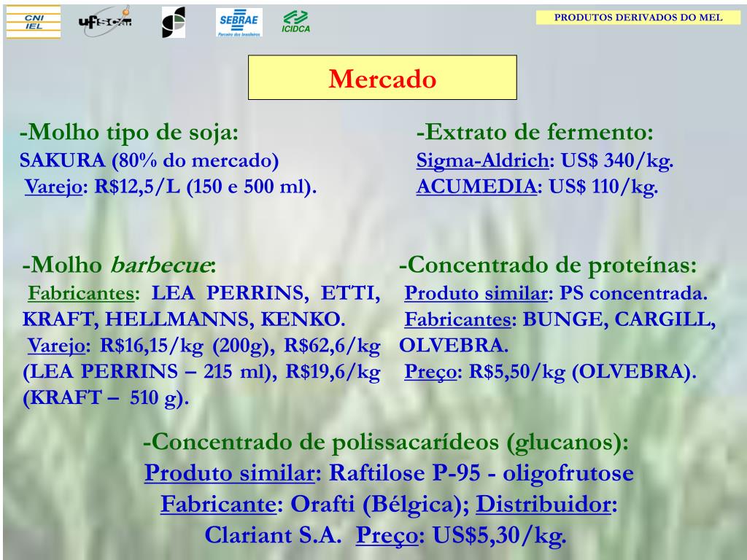Select text PS concentrada.
747x560 pixels.
pos(633,293)
